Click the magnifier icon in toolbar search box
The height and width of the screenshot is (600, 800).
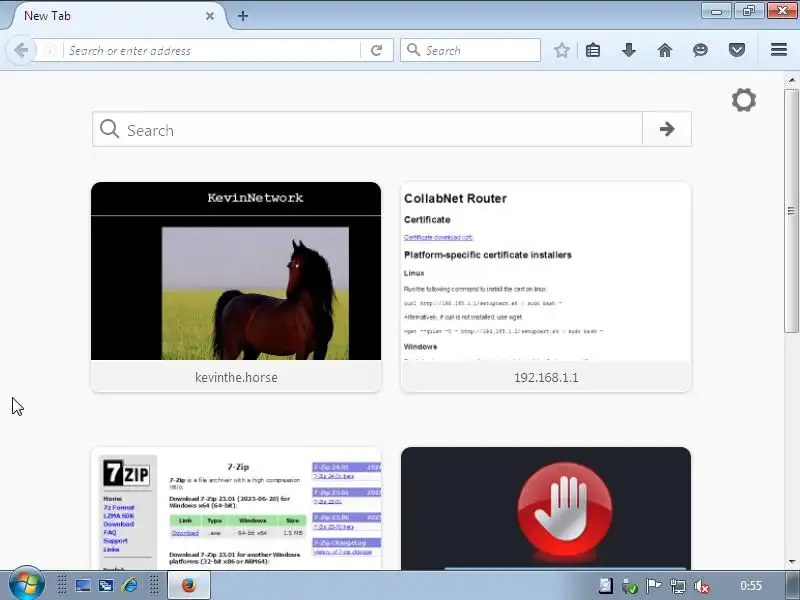point(413,50)
